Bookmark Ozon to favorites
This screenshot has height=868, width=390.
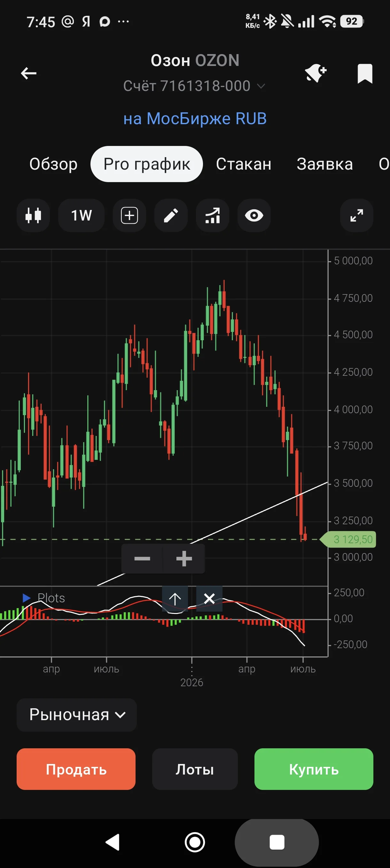365,74
